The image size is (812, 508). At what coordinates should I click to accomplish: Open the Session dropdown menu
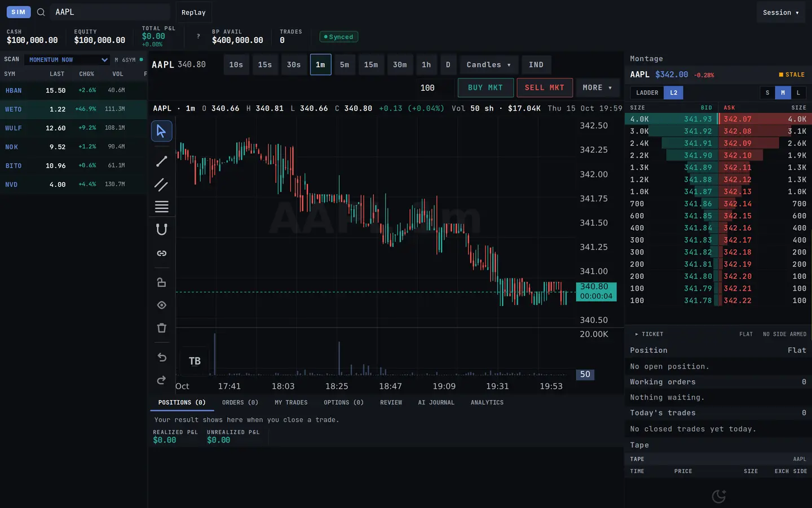[781, 12]
